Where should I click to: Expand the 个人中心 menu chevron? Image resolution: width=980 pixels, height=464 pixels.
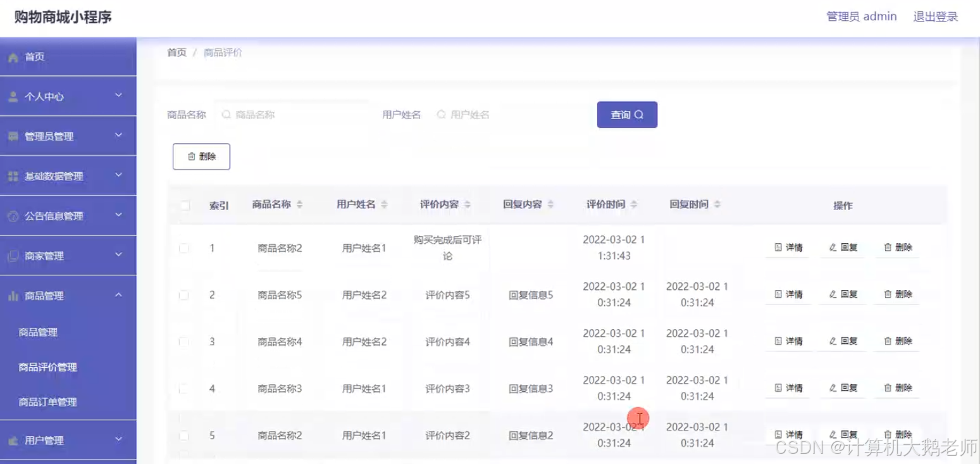118,96
